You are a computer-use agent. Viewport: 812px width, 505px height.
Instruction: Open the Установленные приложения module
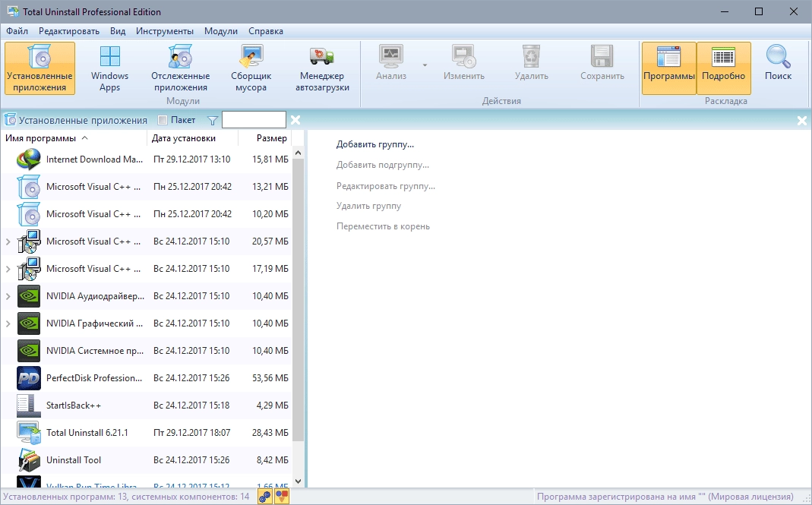pyautogui.click(x=39, y=68)
